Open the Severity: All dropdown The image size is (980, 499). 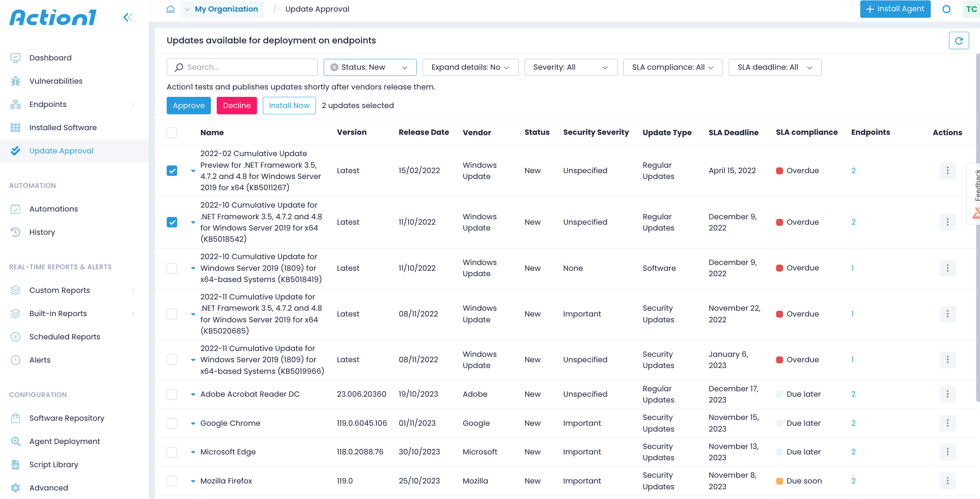571,67
